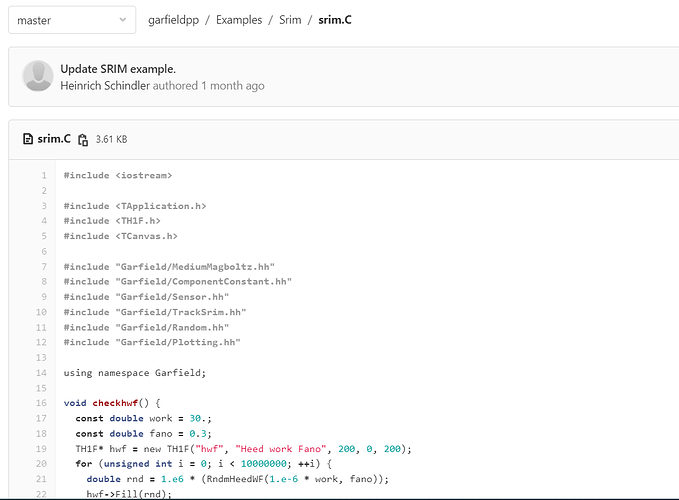Screen dimensions: 679x500
Task: Click the file document icon beside srim.C
Action: pyautogui.click(x=28, y=139)
